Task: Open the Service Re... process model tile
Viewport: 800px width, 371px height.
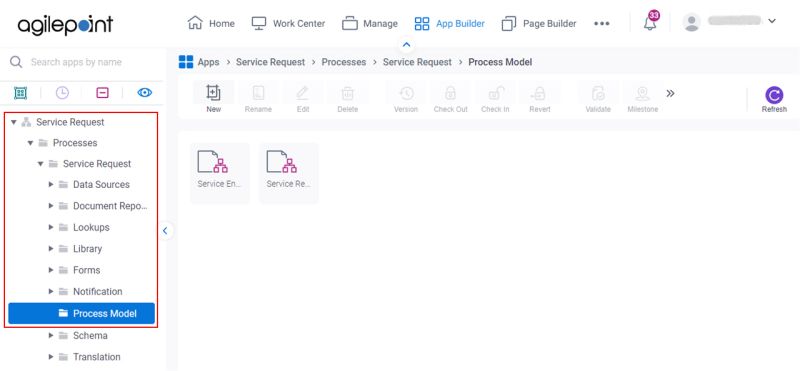Action: (289, 173)
